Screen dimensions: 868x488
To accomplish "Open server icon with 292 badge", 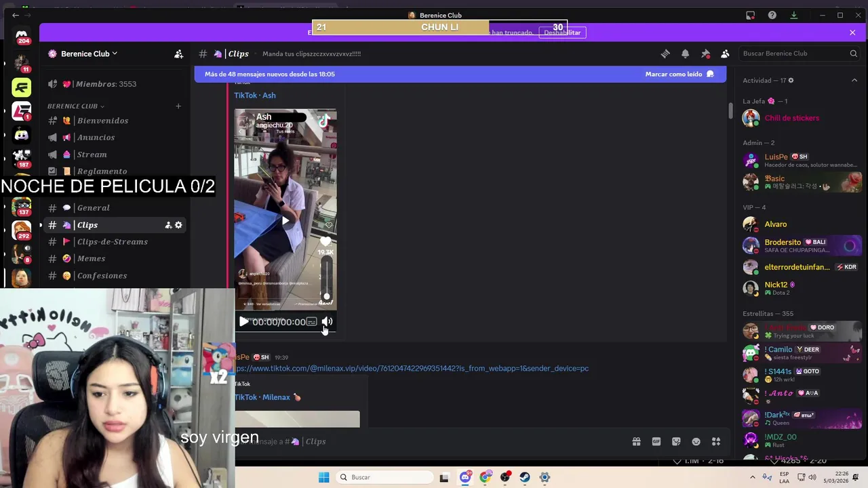I will click(x=22, y=230).
